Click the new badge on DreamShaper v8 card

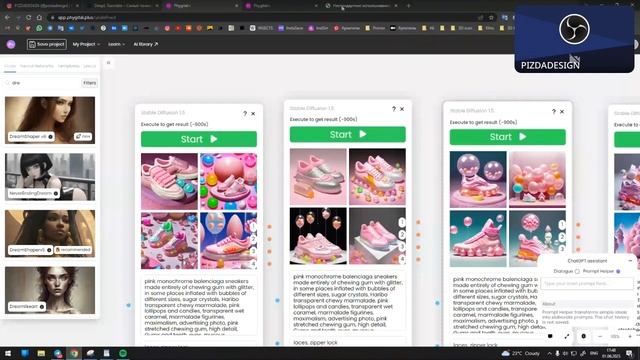83,136
